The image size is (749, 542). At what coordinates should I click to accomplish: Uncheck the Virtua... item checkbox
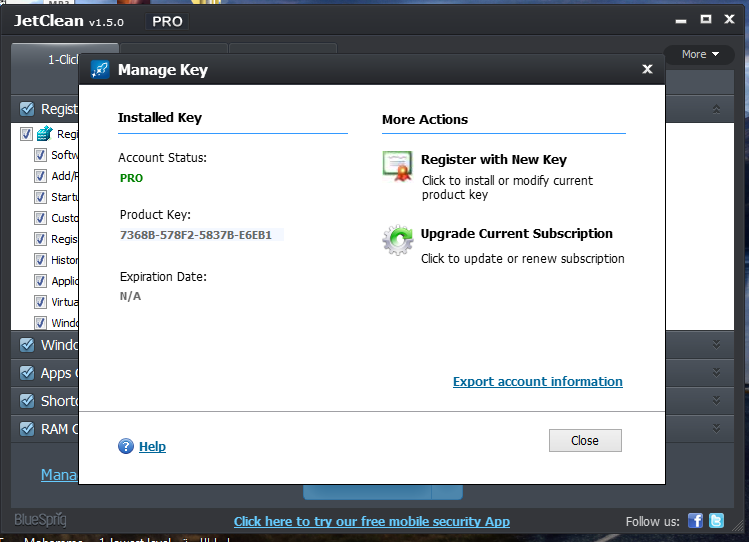pyautogui.click(x=40, y=302)
